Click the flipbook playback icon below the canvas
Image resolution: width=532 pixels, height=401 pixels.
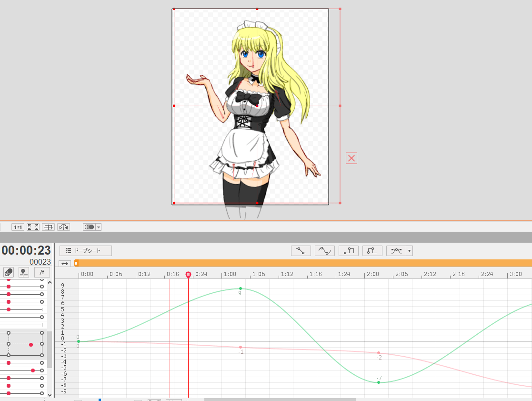(63, 226)
